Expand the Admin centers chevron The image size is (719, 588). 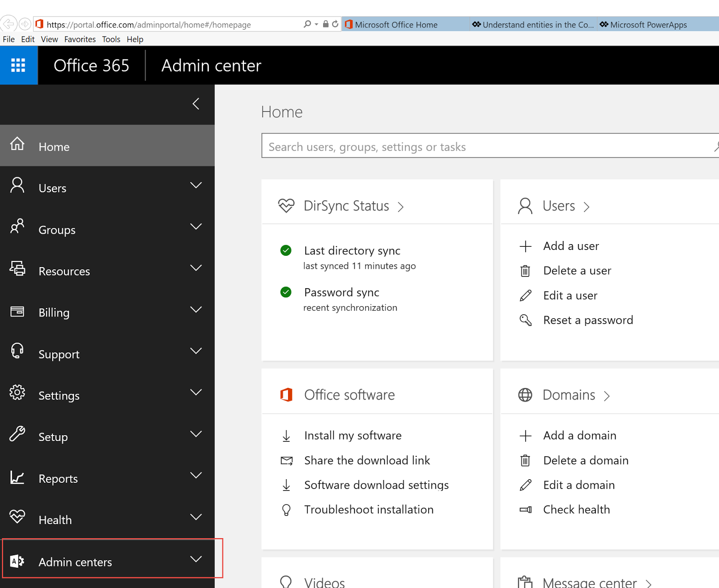pyautogui.click(x=196, y=559)
